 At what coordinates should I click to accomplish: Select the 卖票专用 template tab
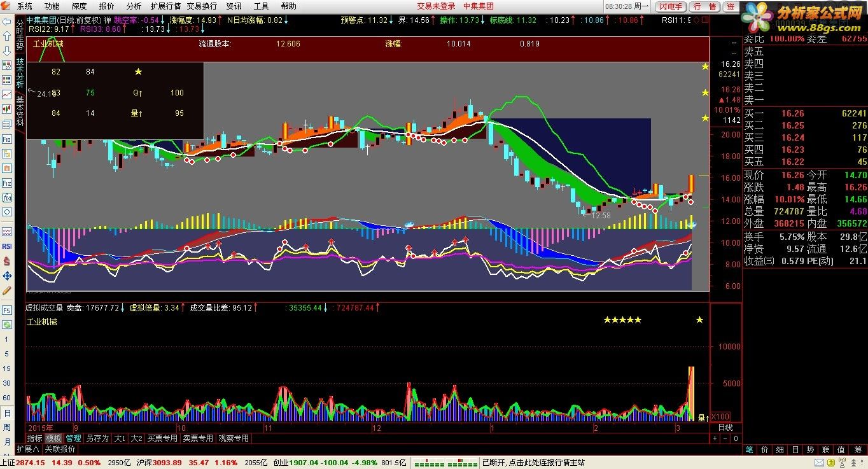198,438
